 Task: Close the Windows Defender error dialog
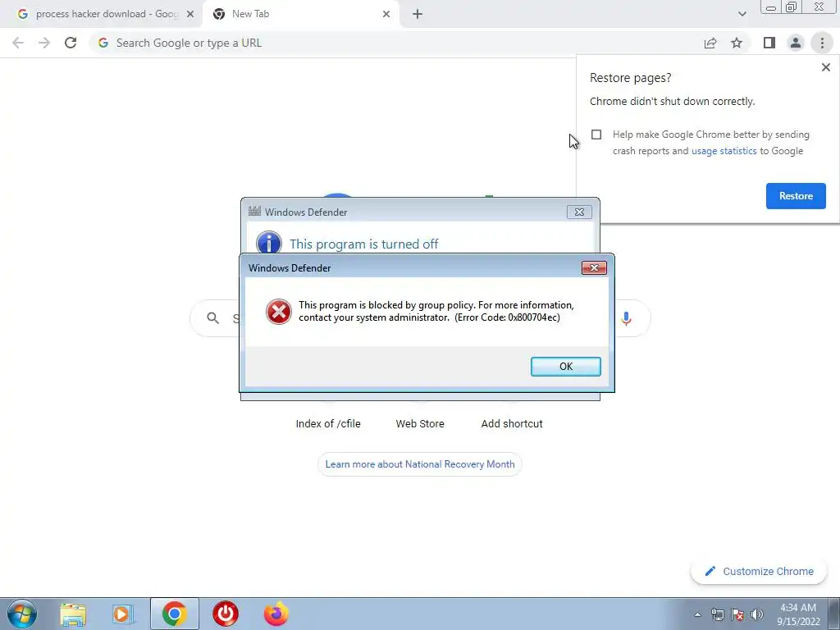tap(594, 268)
